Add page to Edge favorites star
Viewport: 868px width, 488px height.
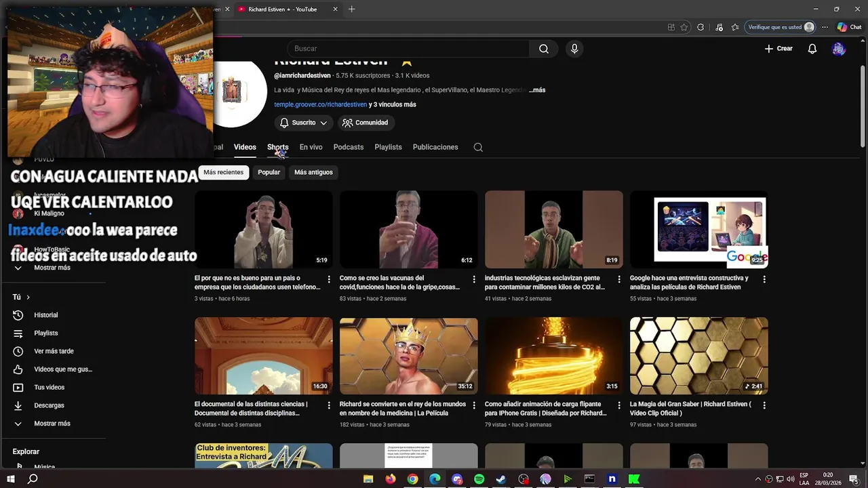[x=684, y=27]
